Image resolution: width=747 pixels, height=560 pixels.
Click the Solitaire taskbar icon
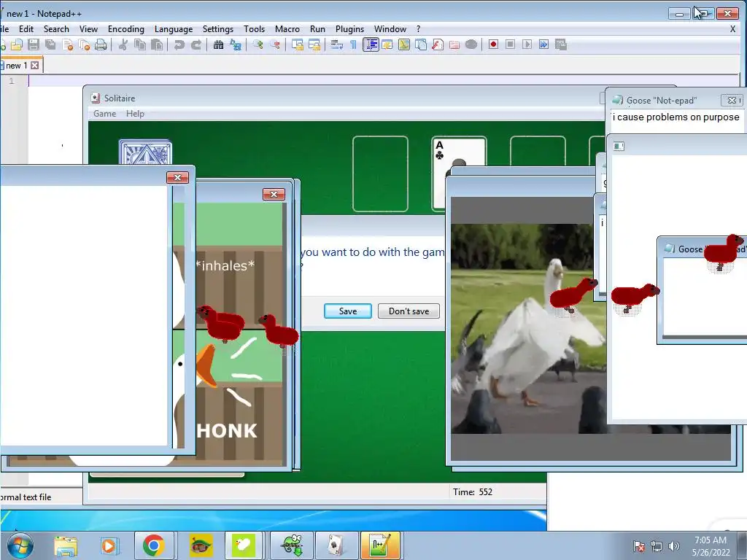click(x=336, y=545)
